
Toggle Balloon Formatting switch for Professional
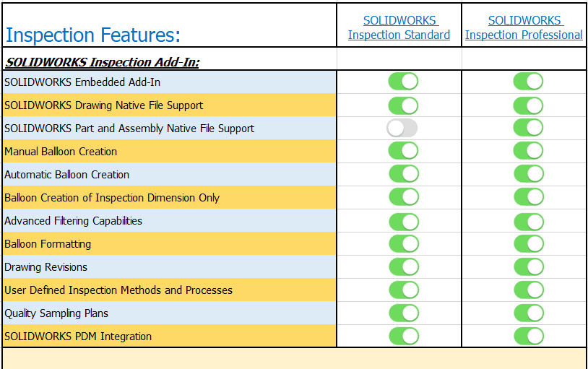(529, 244)
